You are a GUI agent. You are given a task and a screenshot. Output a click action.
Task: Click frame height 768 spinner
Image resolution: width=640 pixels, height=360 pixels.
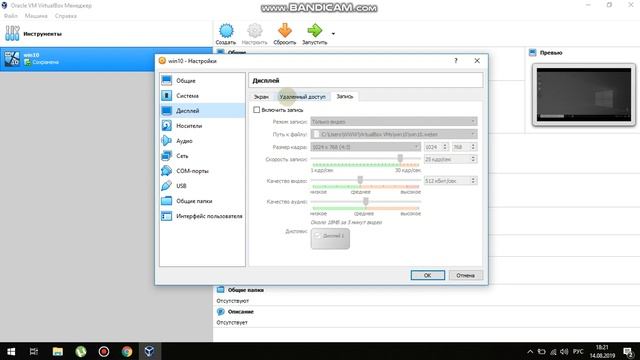[x=464, y=147]
